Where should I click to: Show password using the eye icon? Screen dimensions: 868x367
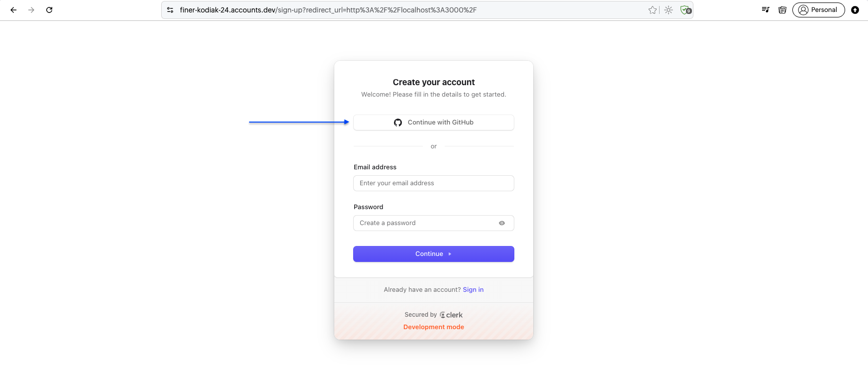point(502,223)
